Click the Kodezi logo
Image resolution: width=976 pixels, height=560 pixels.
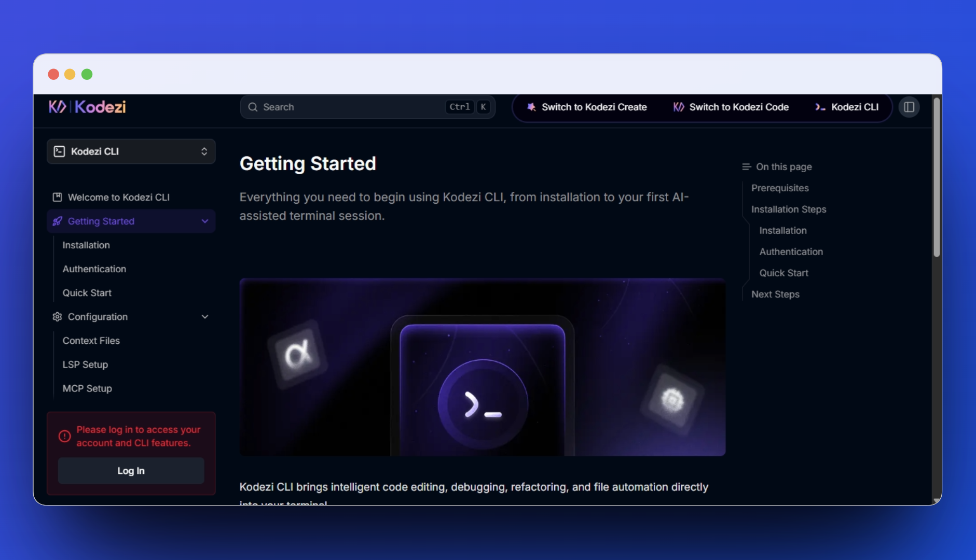pos(87,107)
